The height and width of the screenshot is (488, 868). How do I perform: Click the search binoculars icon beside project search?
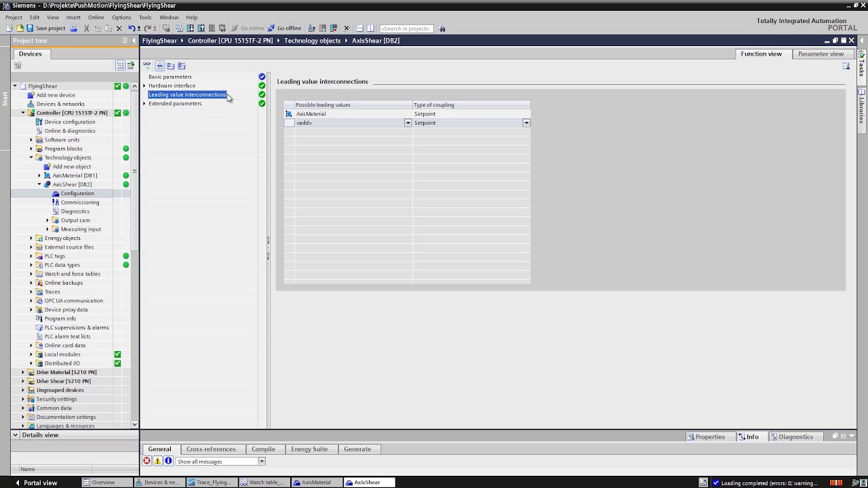442,28
